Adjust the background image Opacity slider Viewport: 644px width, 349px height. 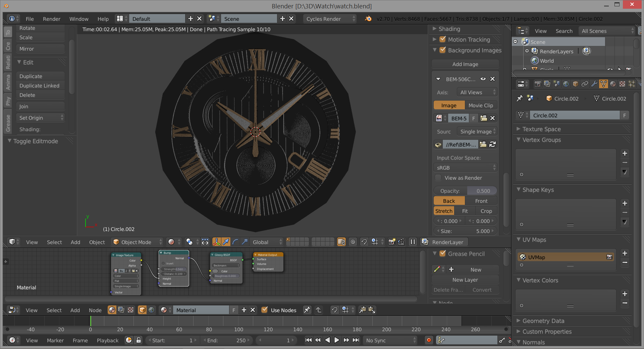coord(465,191)
